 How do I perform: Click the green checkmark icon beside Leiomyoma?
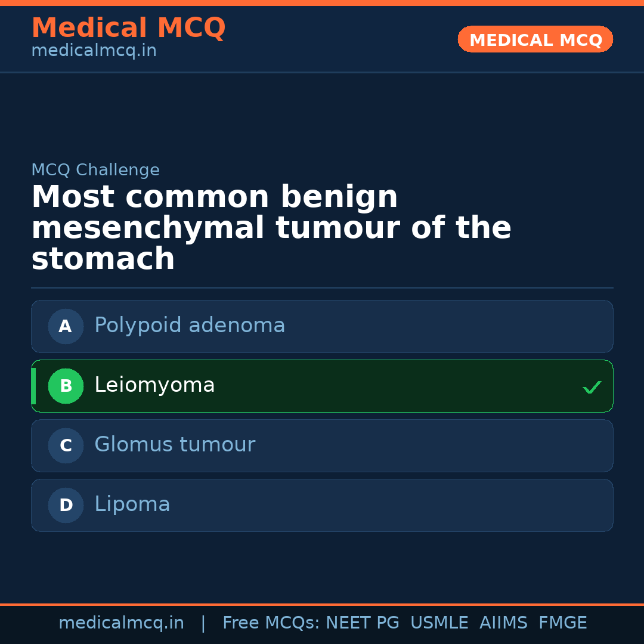pos(592,388)
